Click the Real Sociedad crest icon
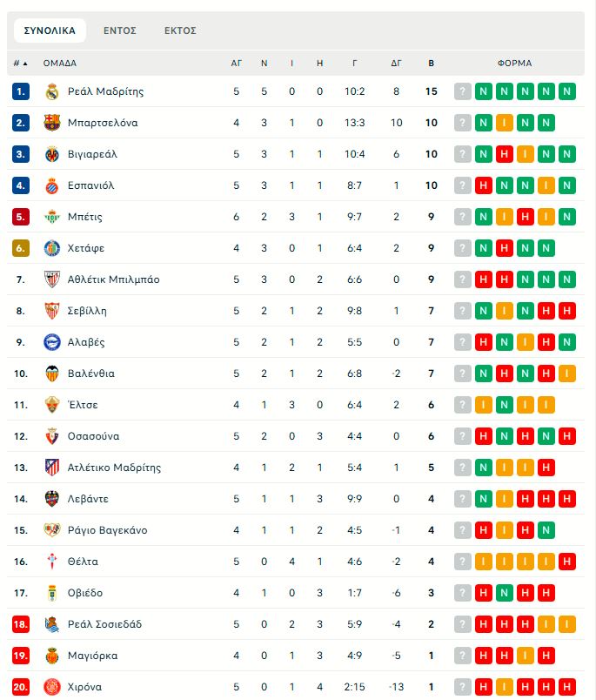596x700 pixels. (51, 624)
